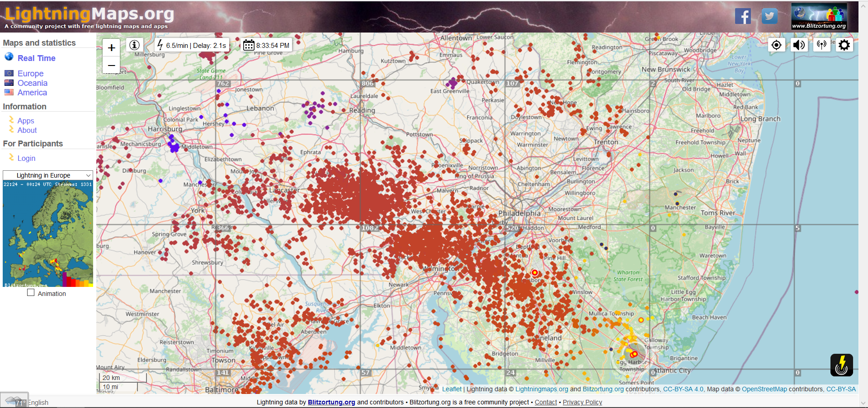Click grid cell count 806
The width and height of the screenshot is (868, 408).
click(368, 84)
